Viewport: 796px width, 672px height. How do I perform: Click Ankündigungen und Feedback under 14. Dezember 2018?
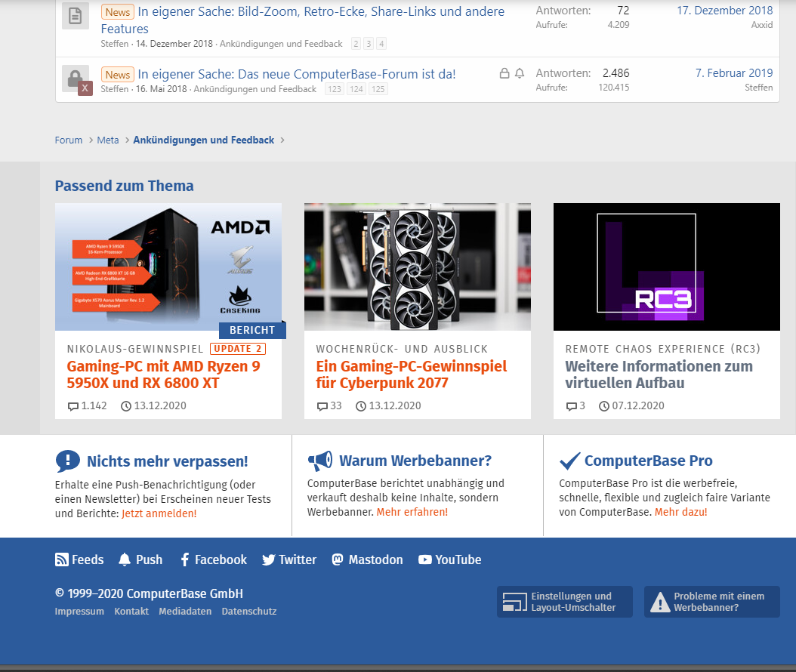[281, 44]
